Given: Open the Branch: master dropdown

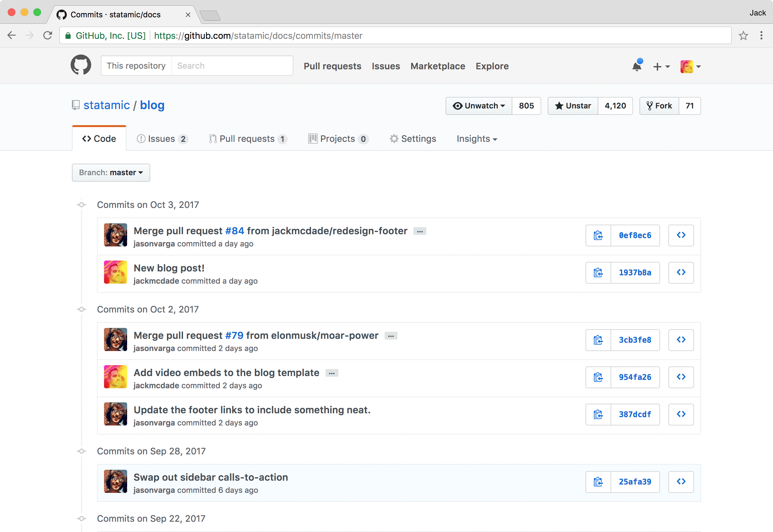Looking at the screenshot, I should pos(111,173).
